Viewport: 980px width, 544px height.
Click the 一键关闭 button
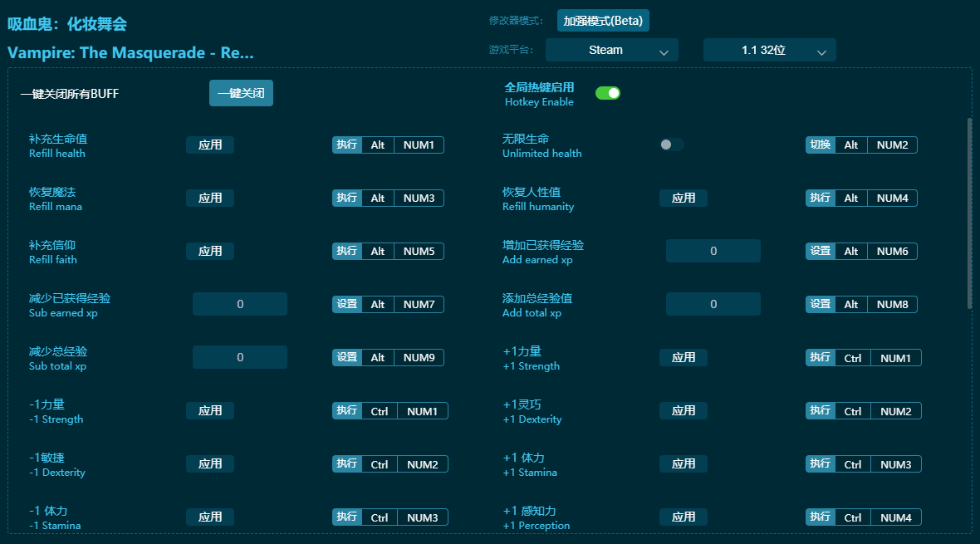point(241,93)
